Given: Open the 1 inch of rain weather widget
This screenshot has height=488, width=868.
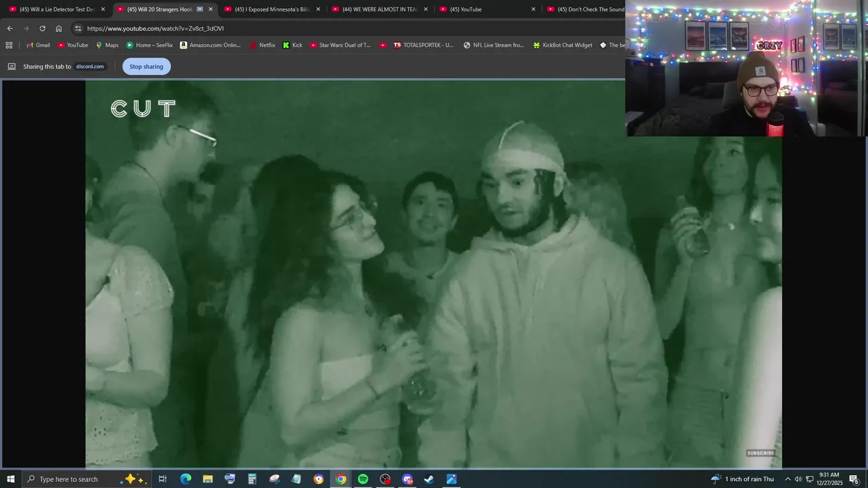Looking at the screenshot, I should 742,479.
